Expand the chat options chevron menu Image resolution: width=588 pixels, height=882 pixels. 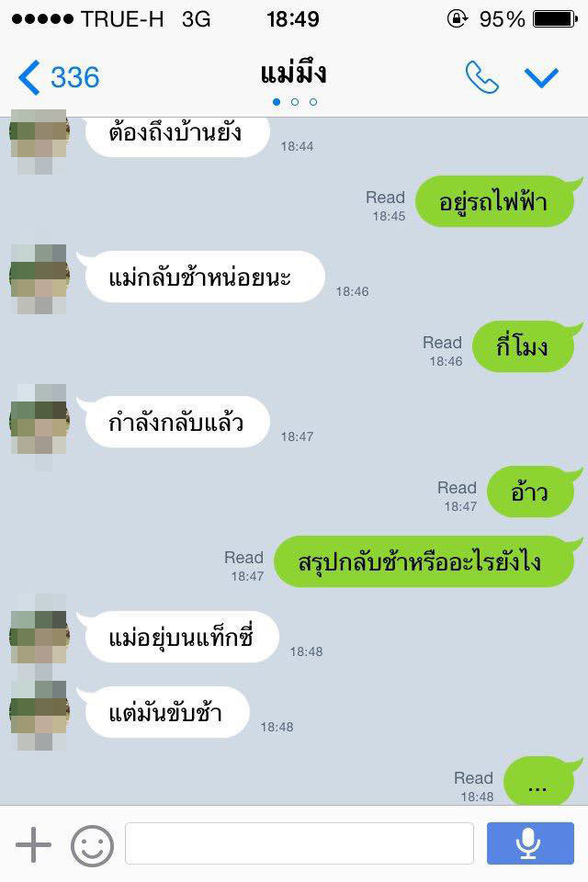click(x=541, y=77)
